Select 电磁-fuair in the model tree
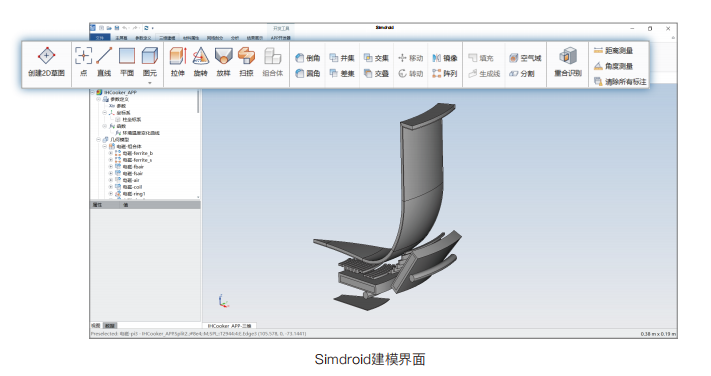 click(x=133, y=173)
